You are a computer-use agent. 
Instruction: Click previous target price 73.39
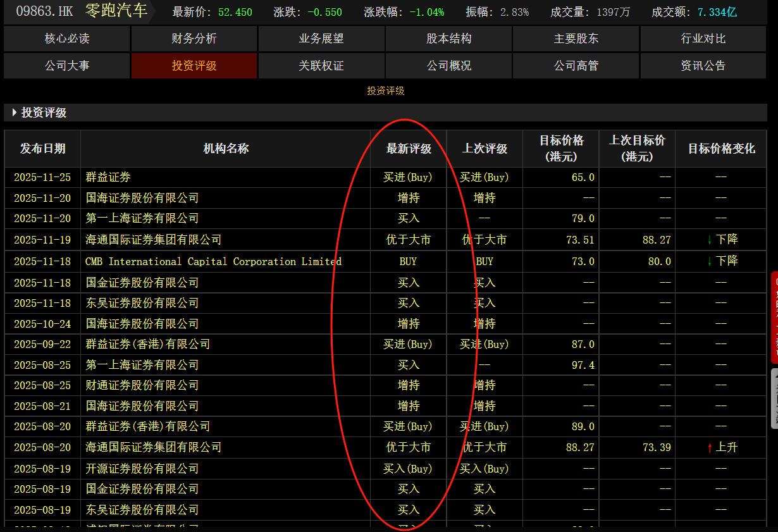click(657, 448)
